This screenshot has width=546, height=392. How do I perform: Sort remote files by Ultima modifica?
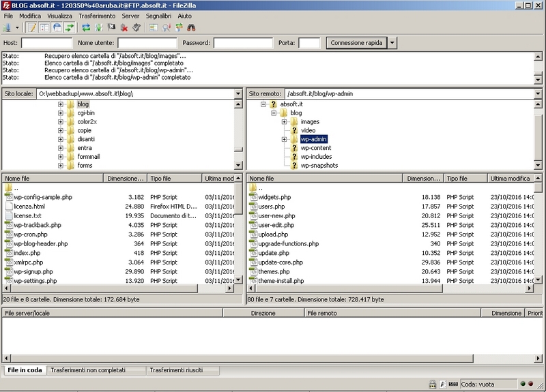pos(511,179)
